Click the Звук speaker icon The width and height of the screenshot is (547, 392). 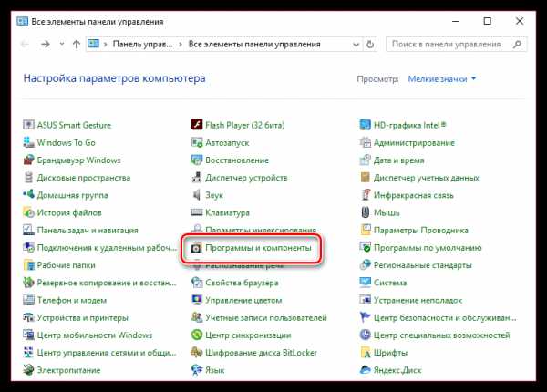pos(197,195)
